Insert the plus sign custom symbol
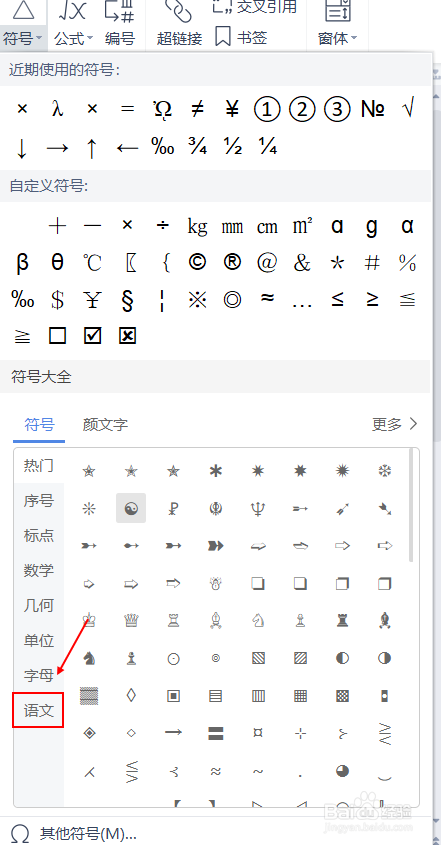Image resolution: width=441 pixels, height=845 pixels. pyautogui.click(x=57, y=225)
